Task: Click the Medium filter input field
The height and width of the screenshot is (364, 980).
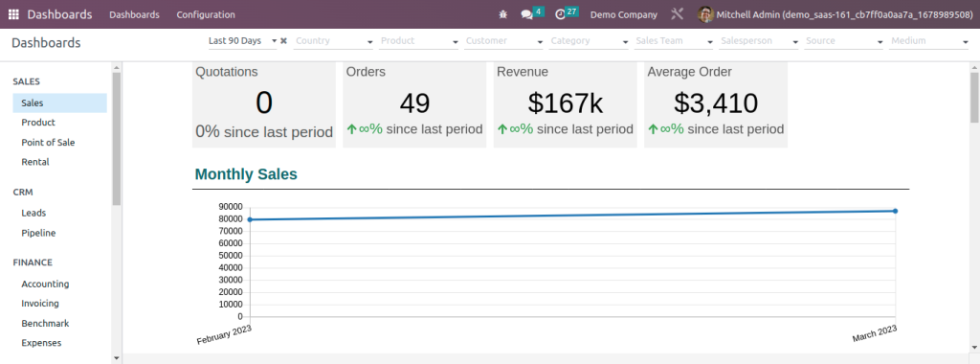Action: coord(928,41)
